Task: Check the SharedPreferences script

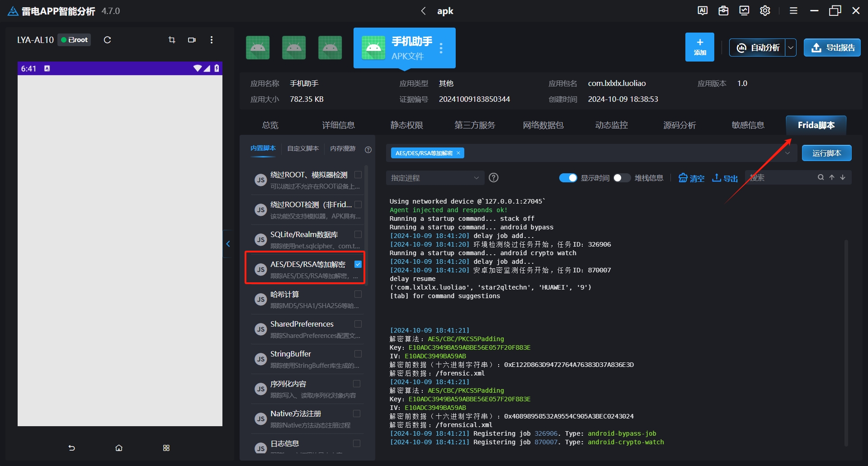Action: click(358, 324)
